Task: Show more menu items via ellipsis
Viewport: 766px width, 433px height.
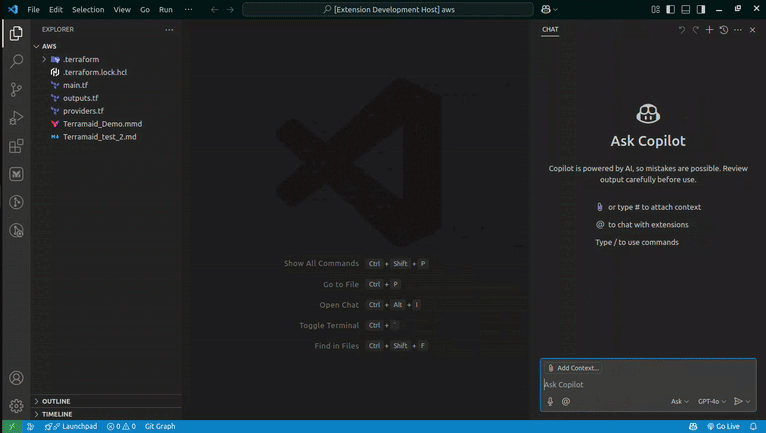Action: (x=188, y=9)
